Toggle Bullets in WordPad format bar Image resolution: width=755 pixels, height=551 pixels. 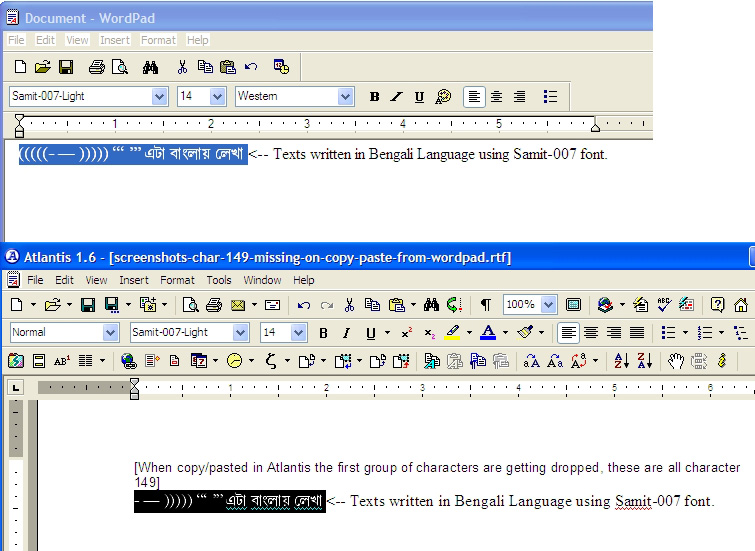coord(550,97)
